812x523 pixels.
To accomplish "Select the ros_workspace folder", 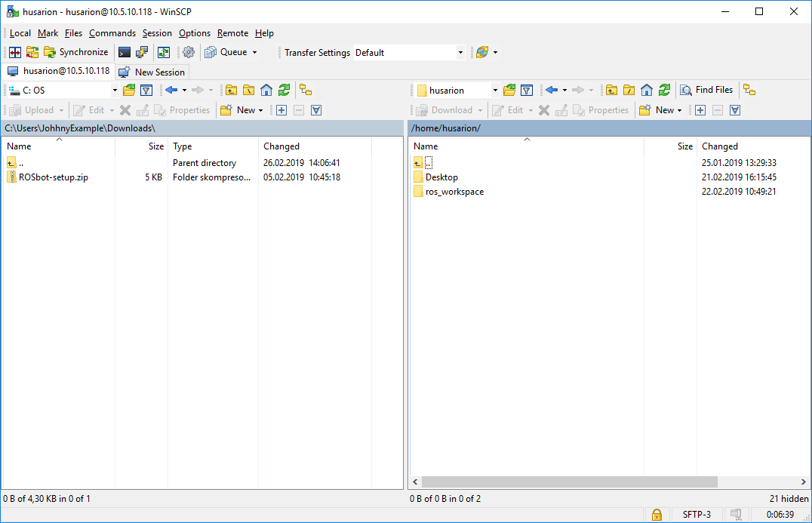I will pyautogui.click(x=448, y=192).
